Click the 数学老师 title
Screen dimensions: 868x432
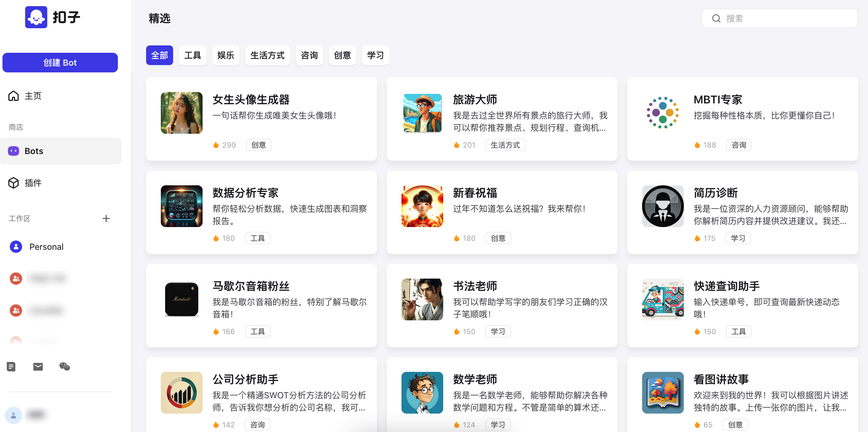(475, 380)
